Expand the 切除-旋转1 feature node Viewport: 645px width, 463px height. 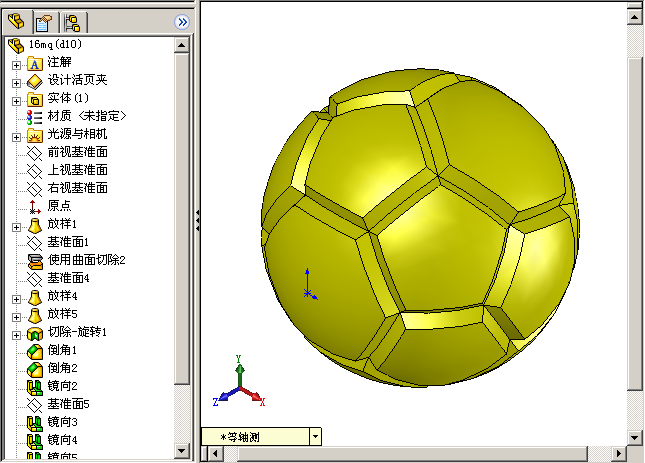click(x=16, y=335)
